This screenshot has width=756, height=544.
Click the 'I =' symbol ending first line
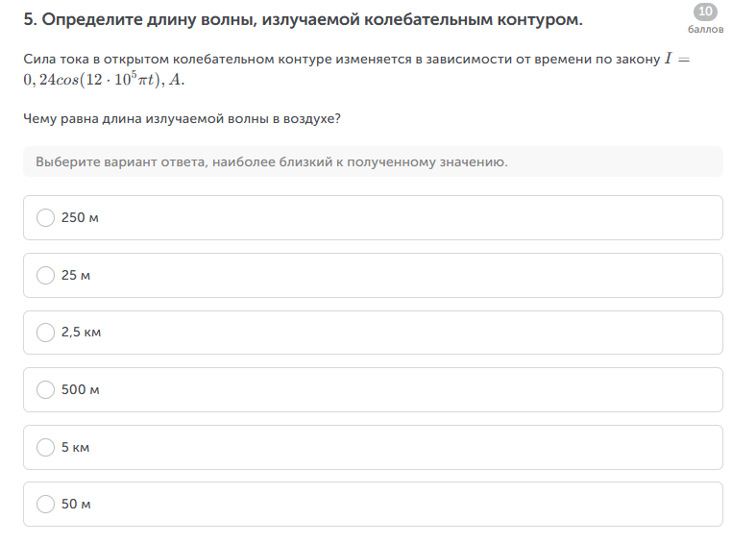coord(676,60)
